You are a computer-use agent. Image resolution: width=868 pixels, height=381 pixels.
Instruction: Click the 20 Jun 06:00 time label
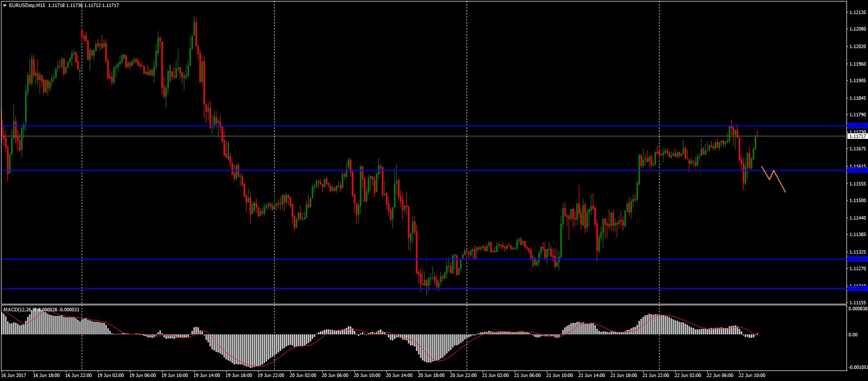point(335,375)
